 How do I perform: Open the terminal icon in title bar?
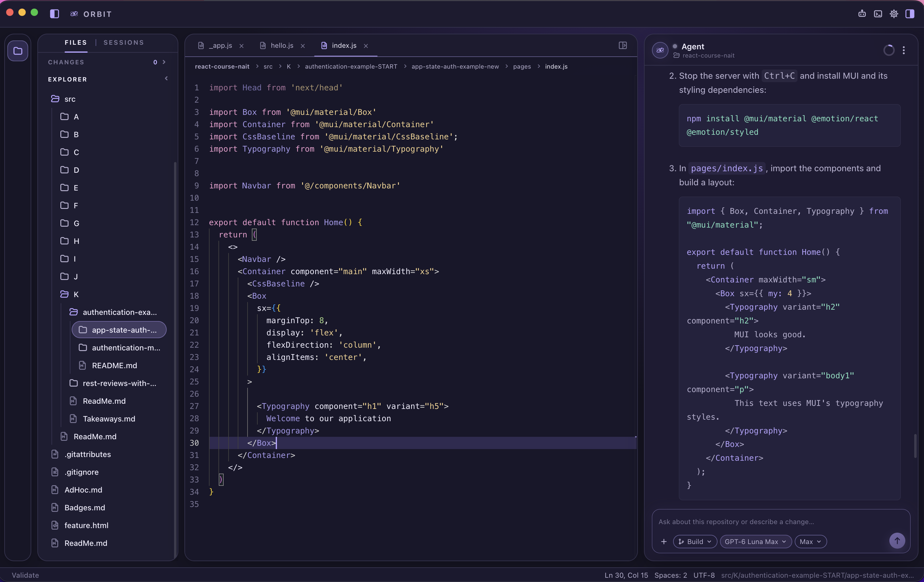[877, 14]
